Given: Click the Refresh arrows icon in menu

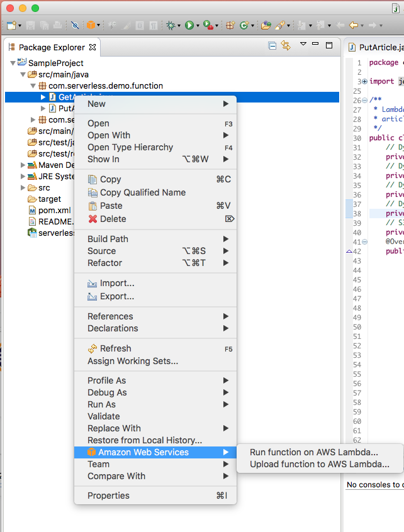Looking at the screenshot, I should click(x=93, y=348).
